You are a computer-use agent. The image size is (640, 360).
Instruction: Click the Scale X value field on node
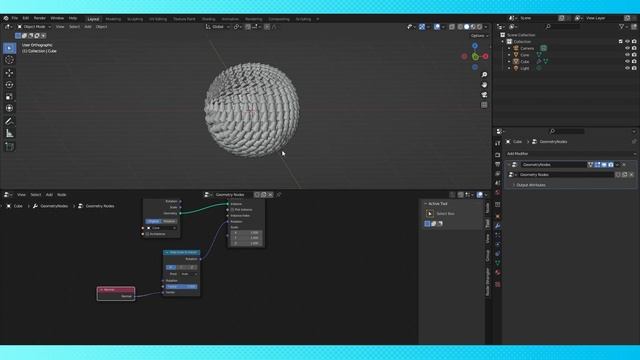[246, 233]
